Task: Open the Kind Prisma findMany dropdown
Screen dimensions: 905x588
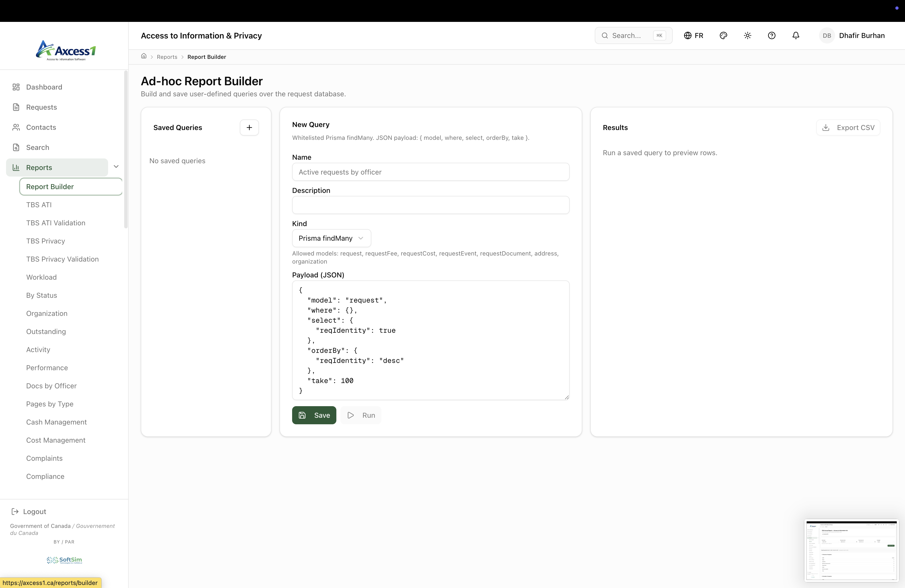Action: pyautogui.click(x=331, y=238)
